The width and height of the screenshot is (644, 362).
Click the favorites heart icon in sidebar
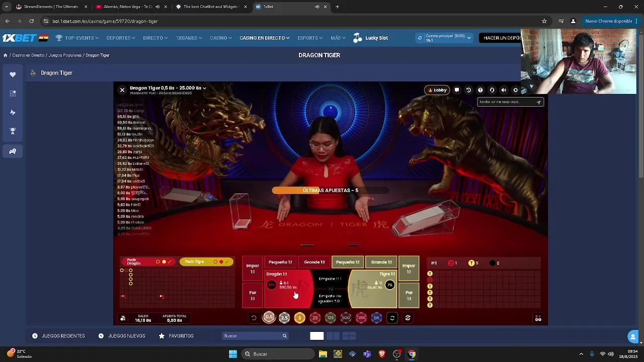[13, 74]
